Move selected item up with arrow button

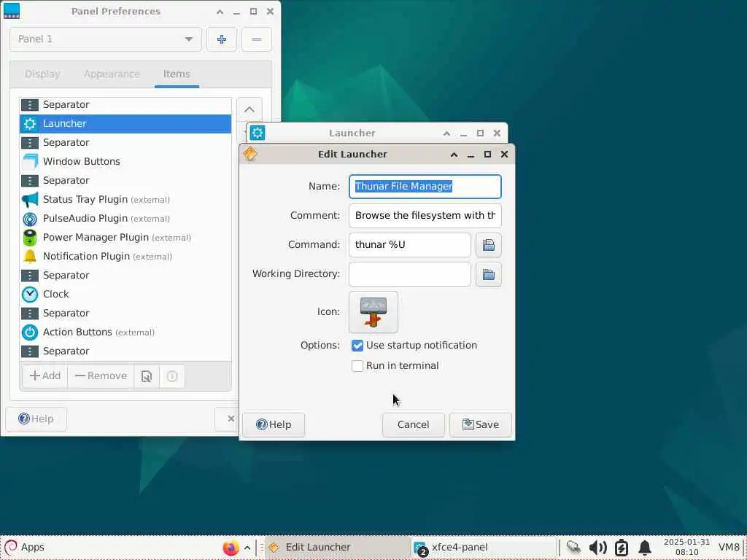click(249, 109)
